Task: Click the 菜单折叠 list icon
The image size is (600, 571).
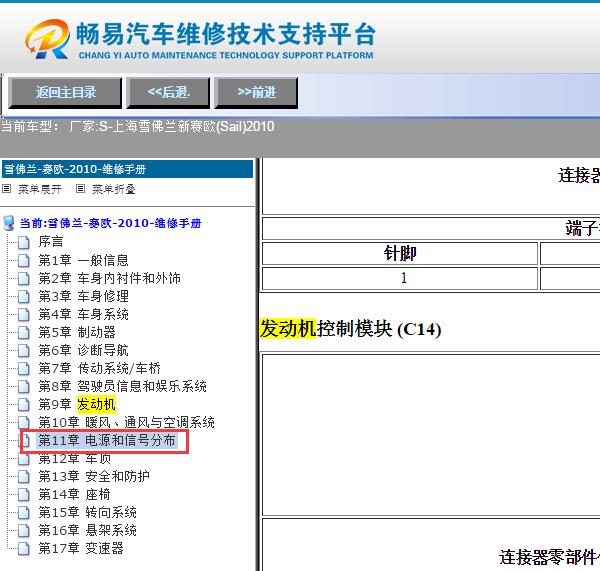Action: click(80, 189)
